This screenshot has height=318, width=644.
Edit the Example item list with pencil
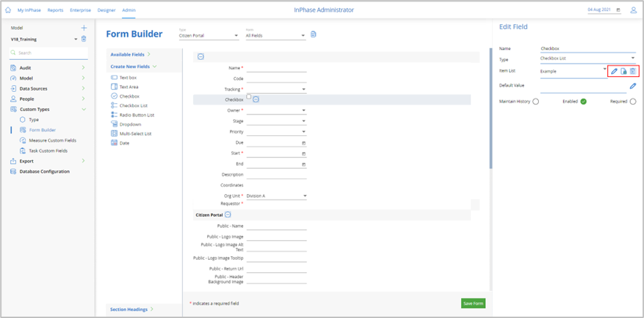pyautogui.click(x=615, y=72)
